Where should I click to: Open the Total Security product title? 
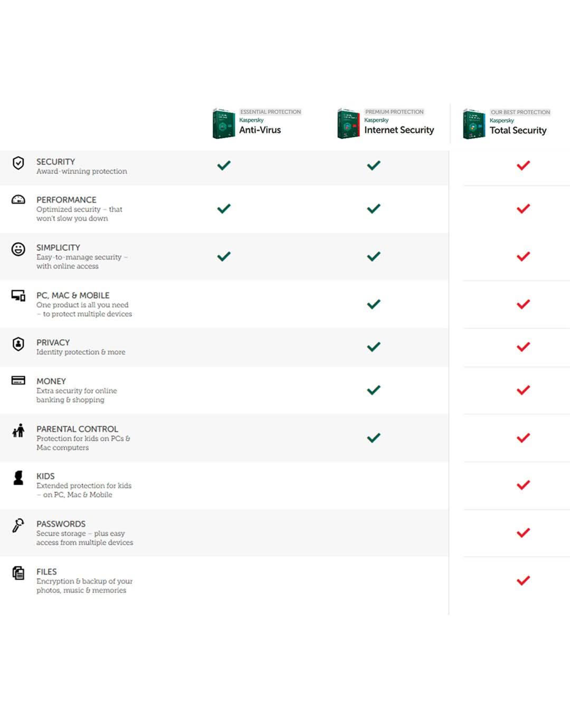[518, 130]
